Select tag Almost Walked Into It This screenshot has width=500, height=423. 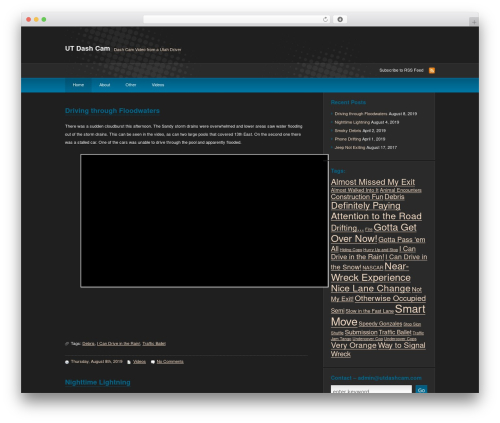pos(355,190)
